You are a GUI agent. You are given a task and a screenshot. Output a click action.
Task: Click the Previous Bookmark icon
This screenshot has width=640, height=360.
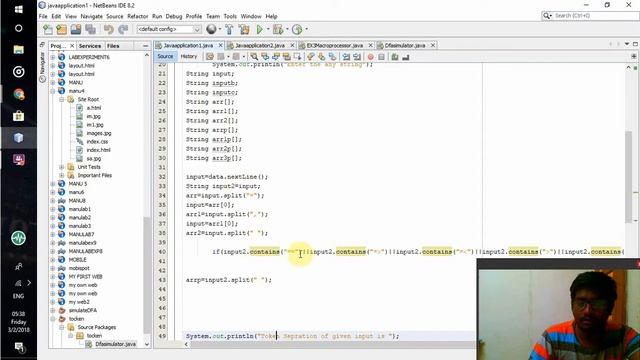(x=311, y=57)
